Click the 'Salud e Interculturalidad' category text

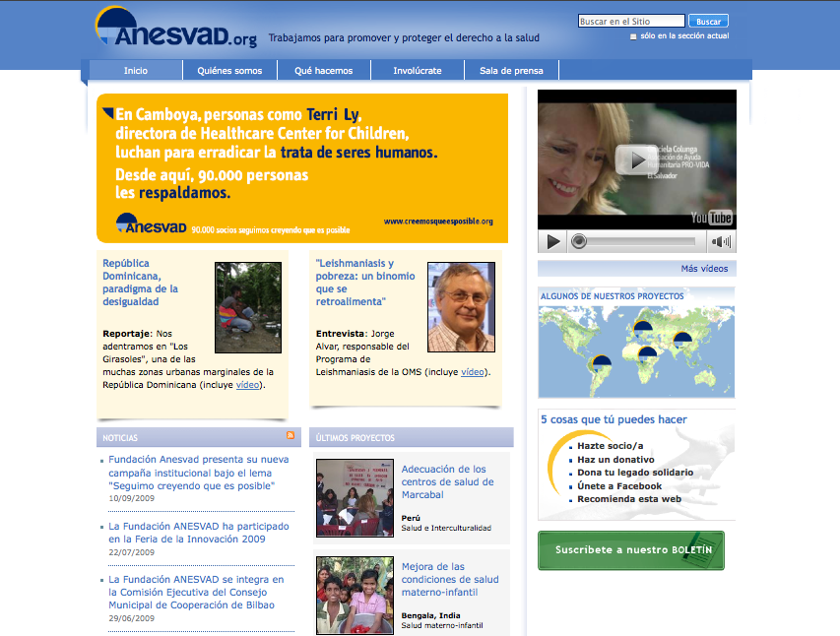446,528
